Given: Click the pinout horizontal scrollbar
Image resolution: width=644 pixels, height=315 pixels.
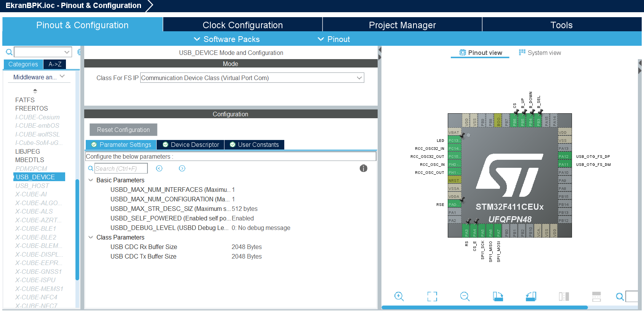Looking at the screenshot, I should 484,307.
